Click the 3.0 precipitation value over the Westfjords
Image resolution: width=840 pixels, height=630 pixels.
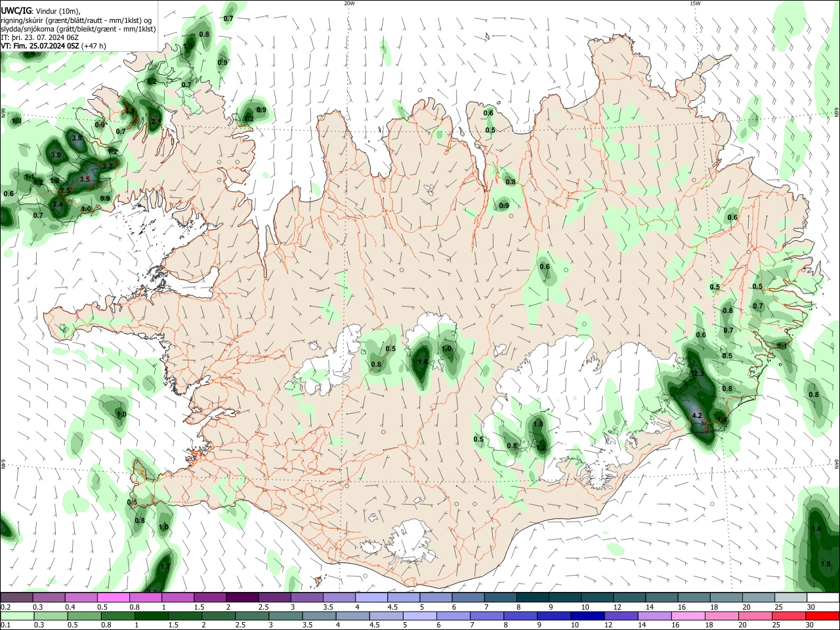tap(56, 155)
